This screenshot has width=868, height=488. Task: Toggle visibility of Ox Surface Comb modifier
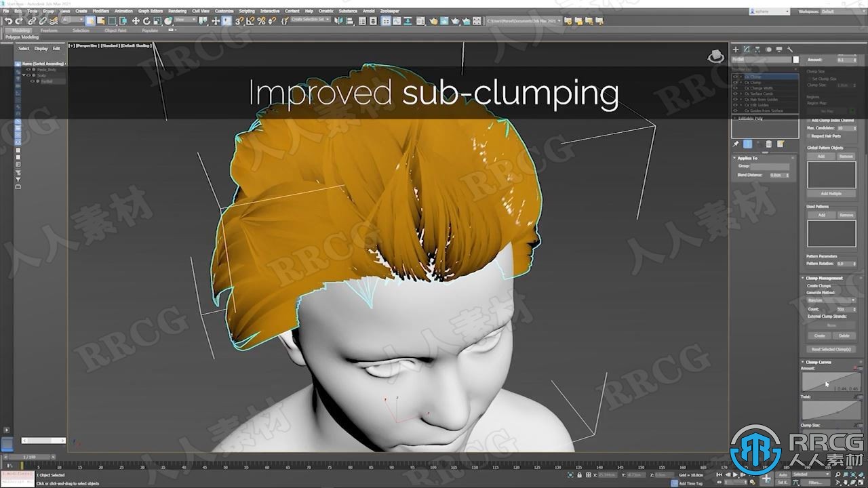[735, 94]
